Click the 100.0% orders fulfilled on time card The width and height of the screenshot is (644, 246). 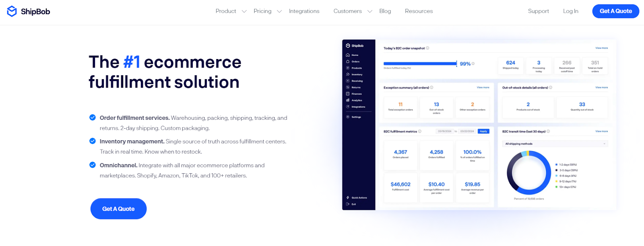(x=473, y=156)
